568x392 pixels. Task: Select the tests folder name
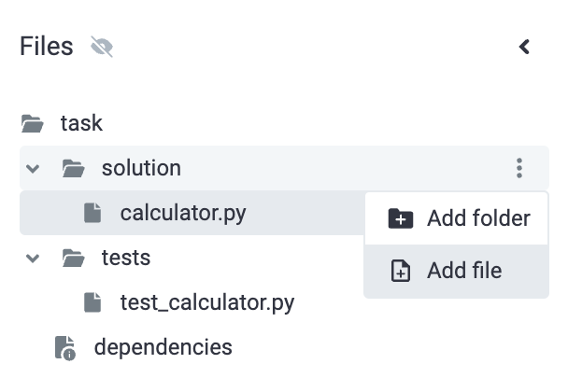(126, 258)
